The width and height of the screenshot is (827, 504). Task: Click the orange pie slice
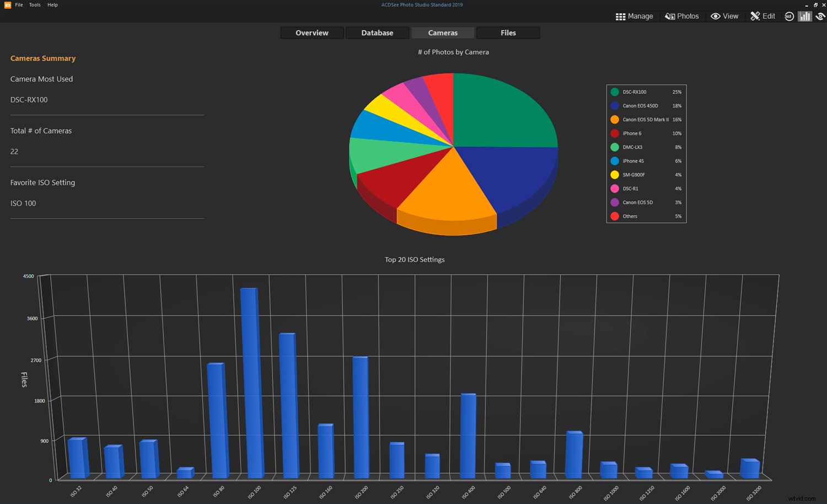coord(447,187)
